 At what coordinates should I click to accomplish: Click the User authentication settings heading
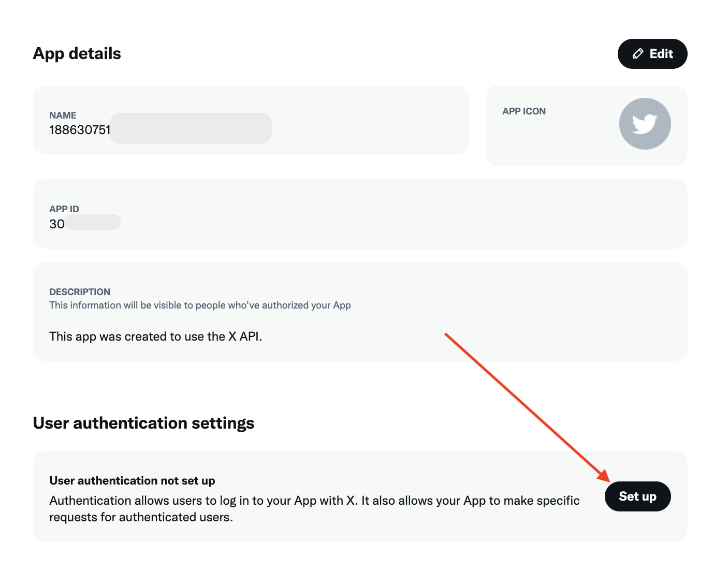pos(143,423)
